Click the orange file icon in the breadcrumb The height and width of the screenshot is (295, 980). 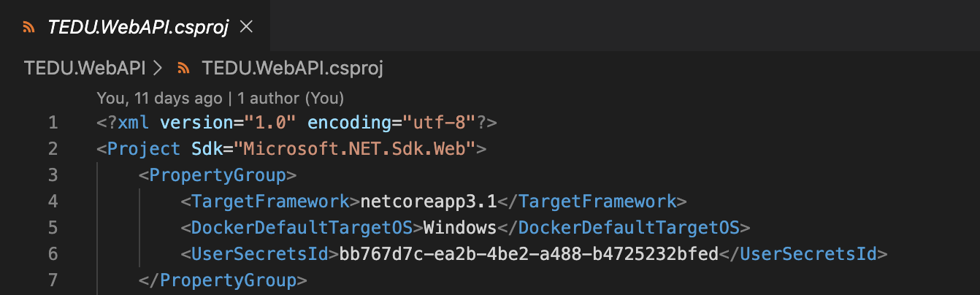[184, 69]
